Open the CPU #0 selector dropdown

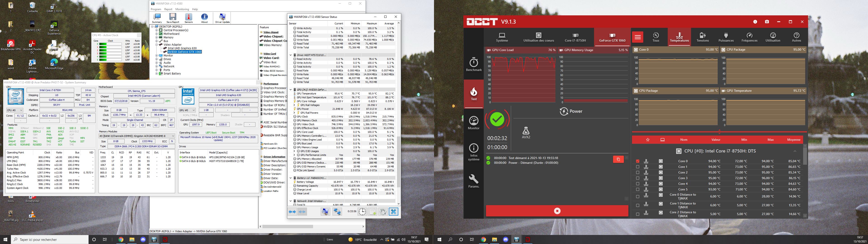point(15,110)
